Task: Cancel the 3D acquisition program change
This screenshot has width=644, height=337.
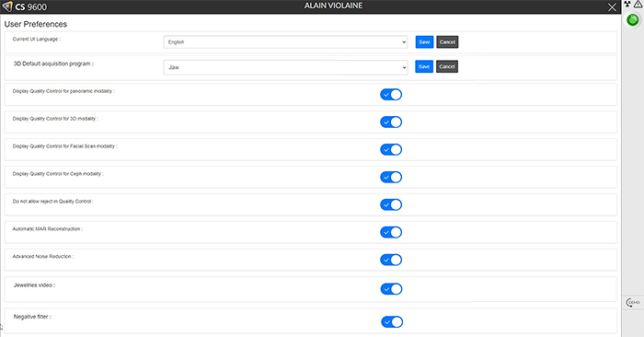Action: coord(447,66)
